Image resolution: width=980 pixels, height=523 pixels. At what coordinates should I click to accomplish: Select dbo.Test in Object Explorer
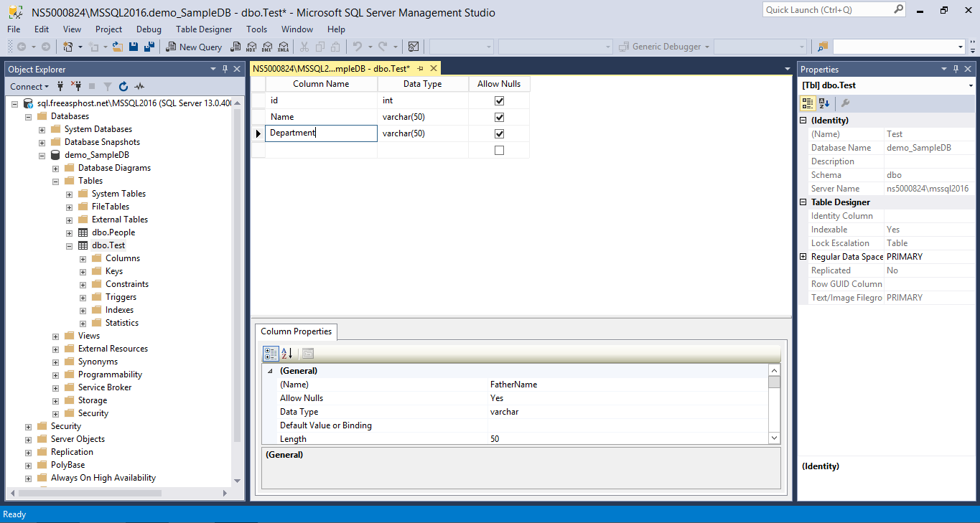(108, 245)
